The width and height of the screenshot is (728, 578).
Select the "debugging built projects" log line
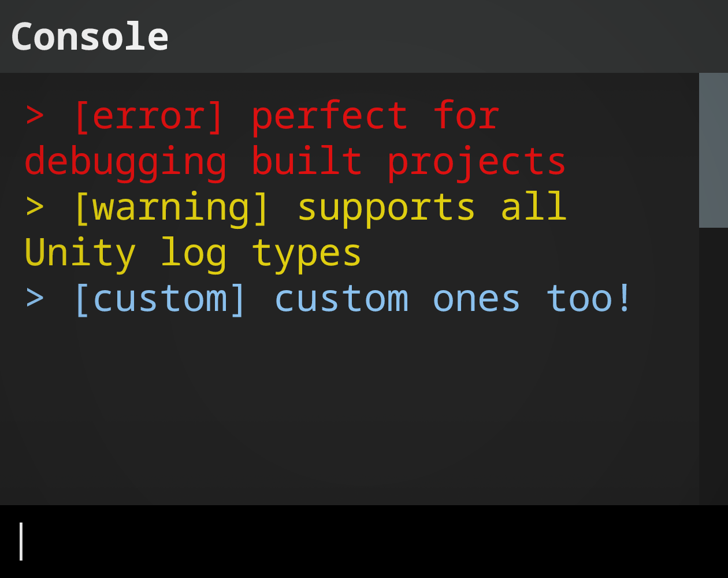[x=295, y=161]
